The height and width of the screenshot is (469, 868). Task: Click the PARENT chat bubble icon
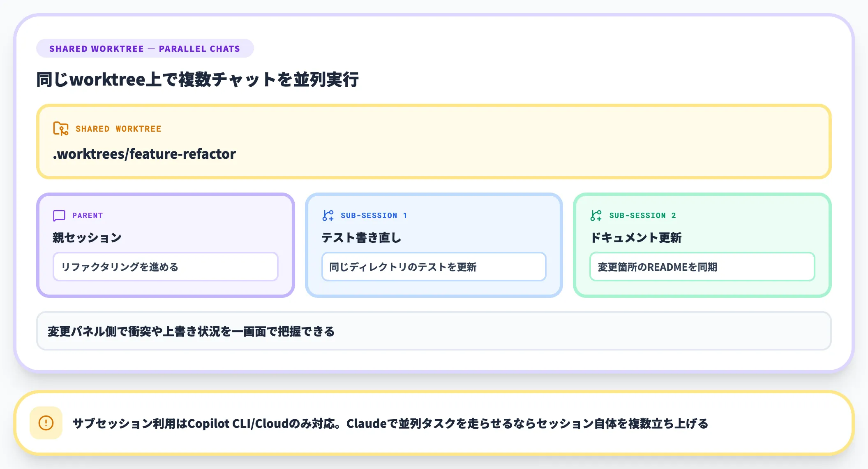[59, 216]
